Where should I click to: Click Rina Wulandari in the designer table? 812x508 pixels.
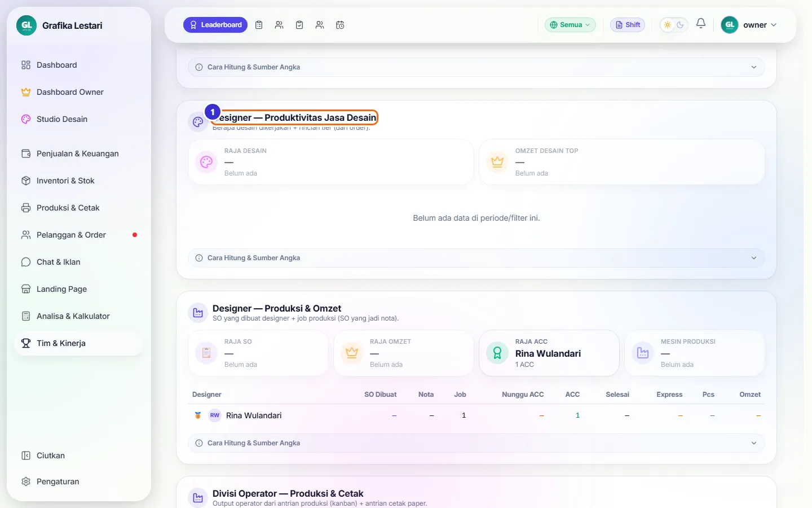coord(254,415)
